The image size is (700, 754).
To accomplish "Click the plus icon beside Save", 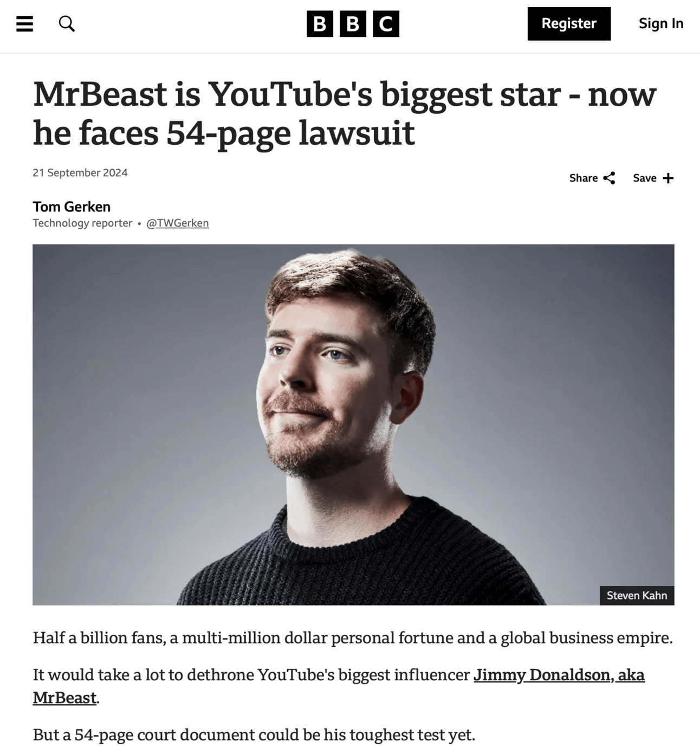I will [x=669, y=178].
